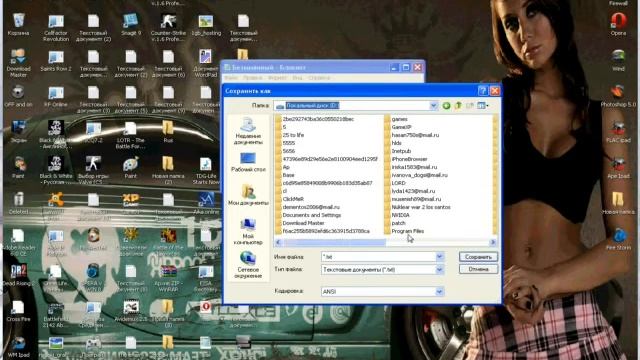Select the iPhoneBrowser folder in file list
The image size is (640, 360).
click(x=406, y=159)
